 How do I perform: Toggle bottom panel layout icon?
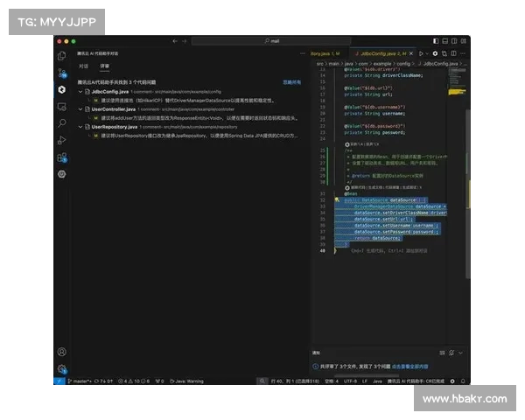(445, 41)
